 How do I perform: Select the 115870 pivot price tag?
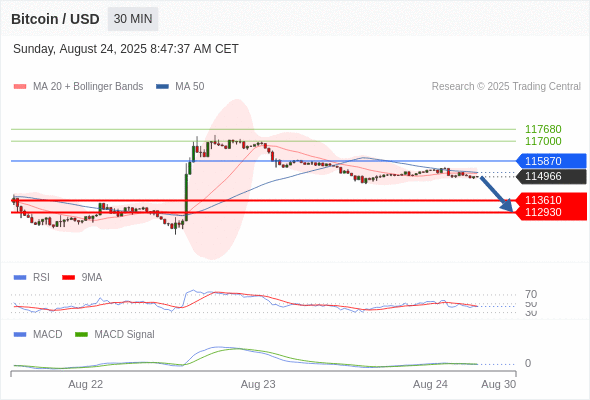click(551, 161)
